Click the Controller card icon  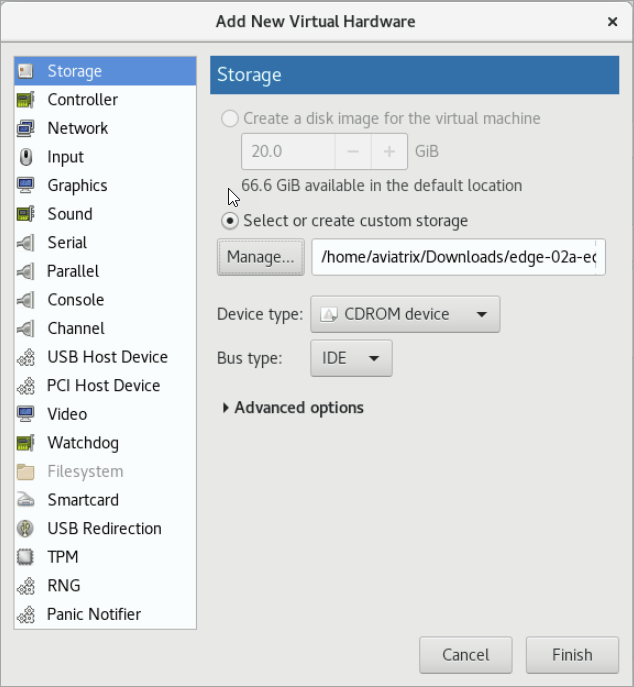pos(25,99)
